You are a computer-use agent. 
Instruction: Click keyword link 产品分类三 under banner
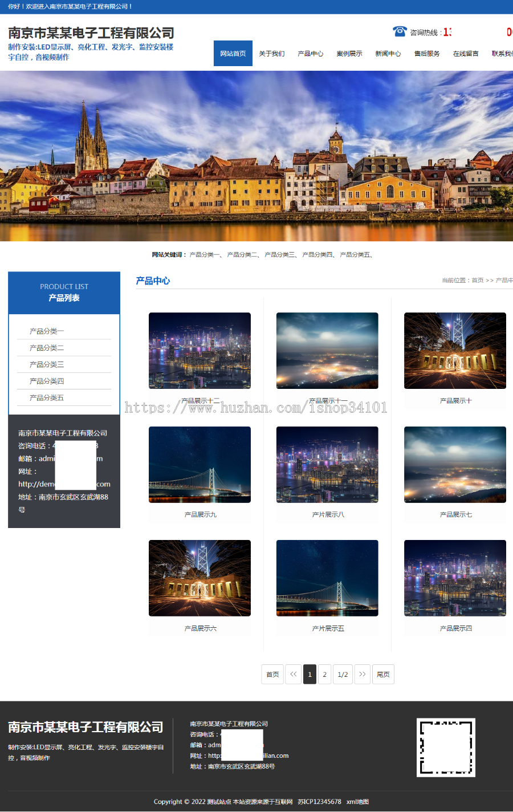279,255
